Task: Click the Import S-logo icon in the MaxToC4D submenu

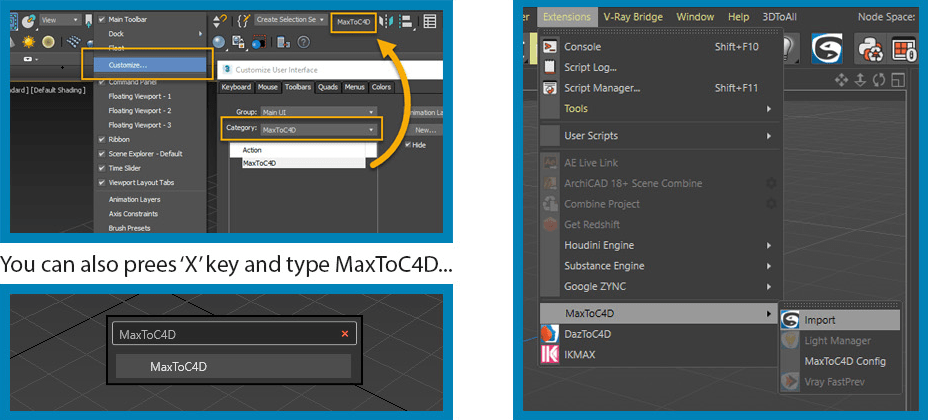Action: tap(790, 320)
